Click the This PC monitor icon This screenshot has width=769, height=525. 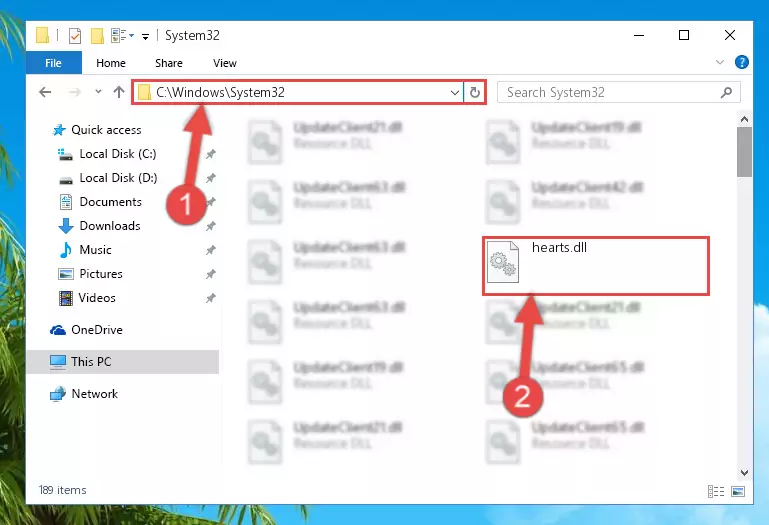click(58, 362)
